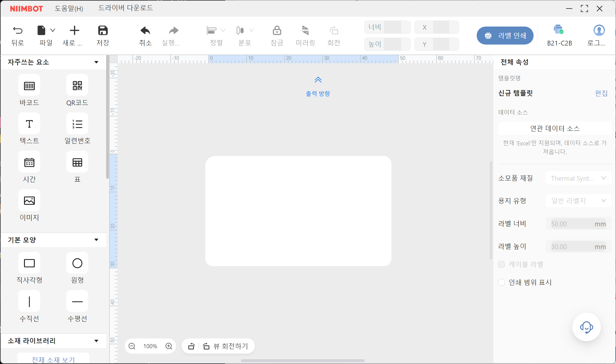The width and height of the screenshot is (616, 364).
Task: Click the left panel vertical scrollbar
Action: 107,117
